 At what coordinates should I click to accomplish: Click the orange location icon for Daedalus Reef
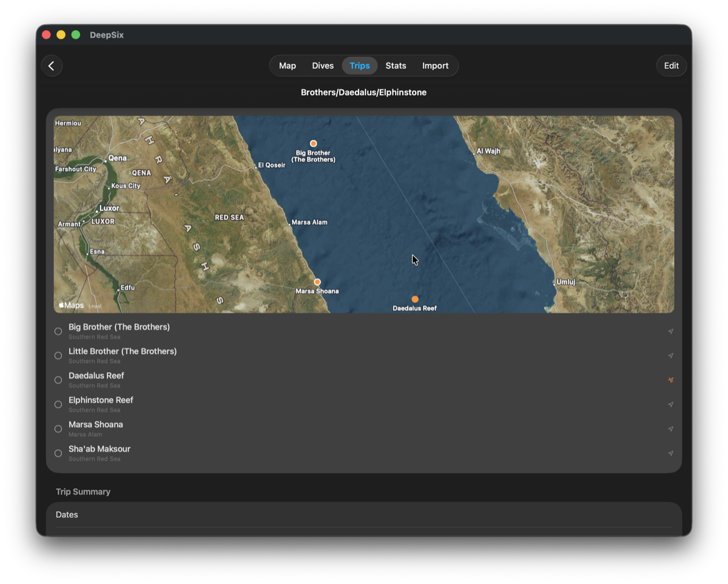pyautogui.click(x=670, y=380)
